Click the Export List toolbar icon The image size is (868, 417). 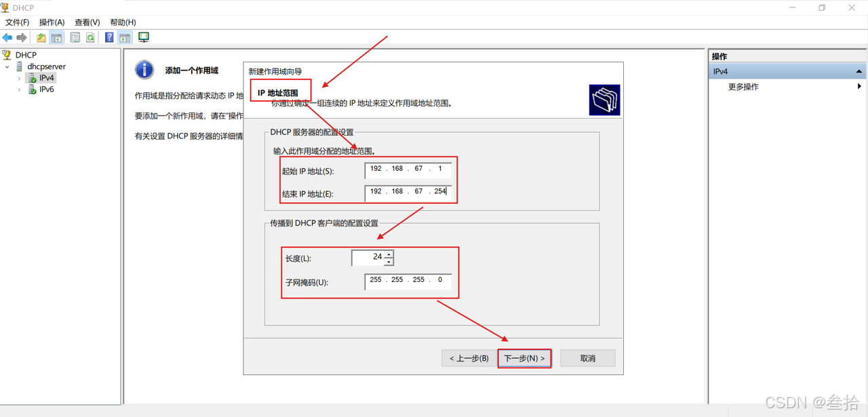[75, 37]
